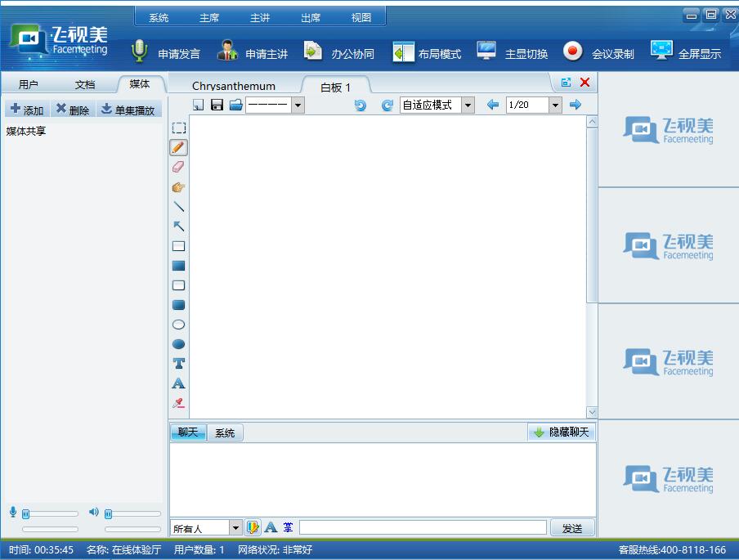Screen dimensions: 739x560
Task: Open the Chrysanthemum document tab
Action: pyautogui.click(x=234, y=86)
